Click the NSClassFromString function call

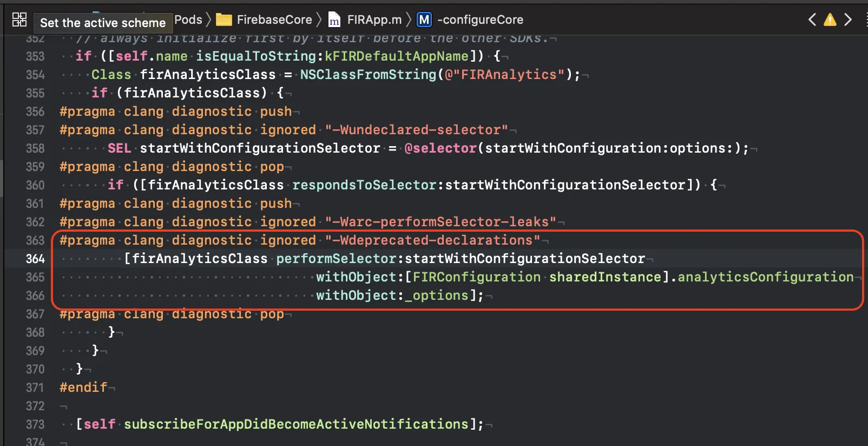click(369, 75)
